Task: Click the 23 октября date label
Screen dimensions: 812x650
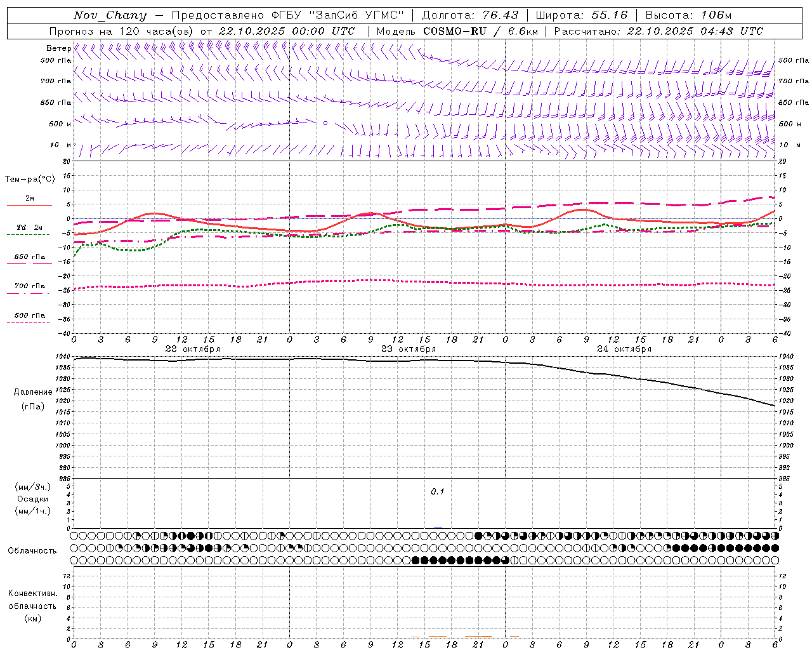Action: pos(409,349)
